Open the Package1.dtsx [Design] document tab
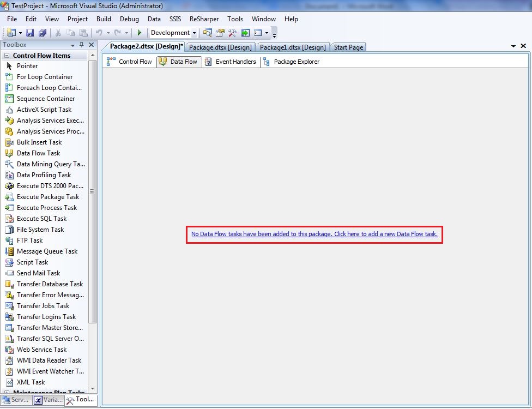Viewport: 532px width, 409px height. click(292, 47)
